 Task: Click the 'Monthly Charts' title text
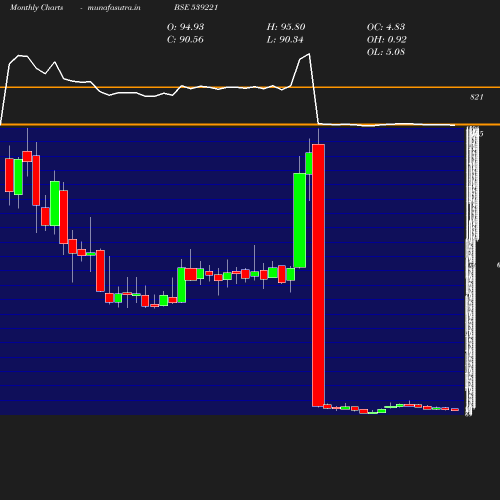point(37,7)
